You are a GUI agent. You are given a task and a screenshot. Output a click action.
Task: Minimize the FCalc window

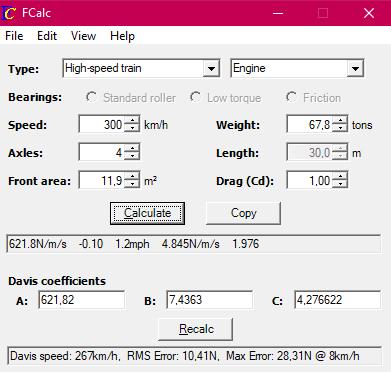pyautogui.click(x=278, y=13)
